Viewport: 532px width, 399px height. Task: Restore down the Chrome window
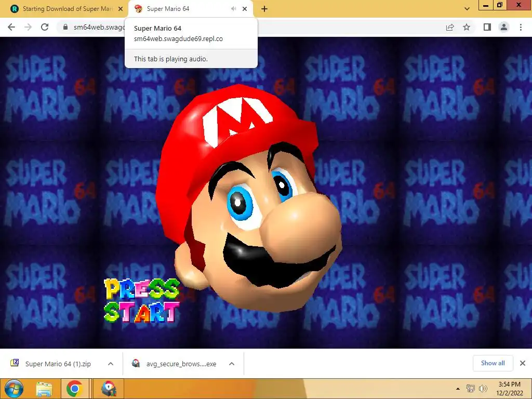point(500,5)
